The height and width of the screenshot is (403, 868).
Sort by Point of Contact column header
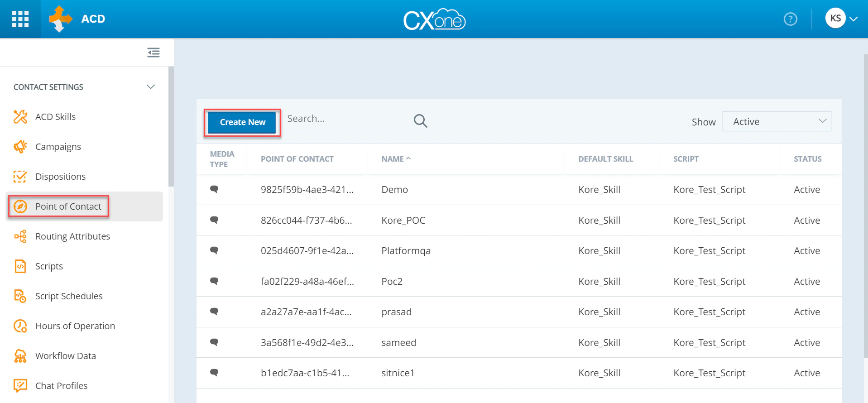click(x=297, y=159)
